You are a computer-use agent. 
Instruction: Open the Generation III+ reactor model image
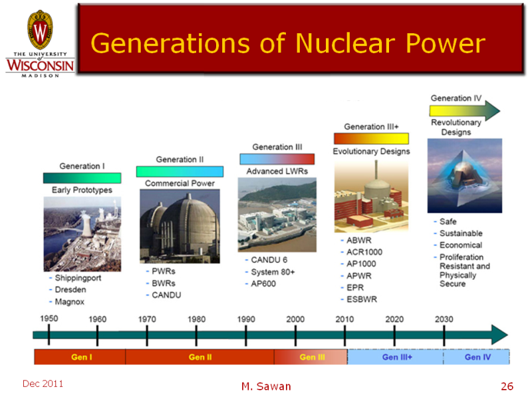372,196
